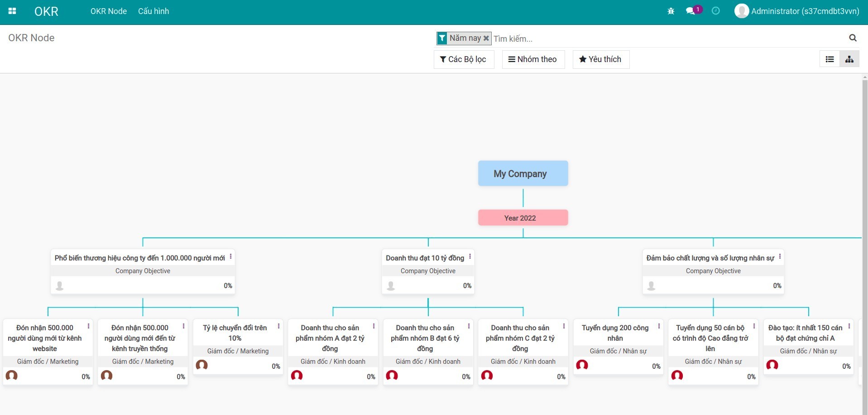Open the 'Cấu hình' menu
The height and width of the screenshot is (415, 868).
[x=153, y=11]
